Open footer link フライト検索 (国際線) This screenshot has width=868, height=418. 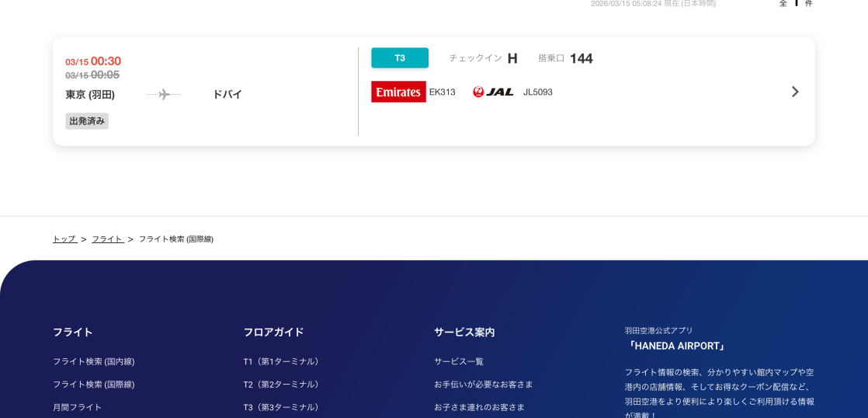pos(94,384)
